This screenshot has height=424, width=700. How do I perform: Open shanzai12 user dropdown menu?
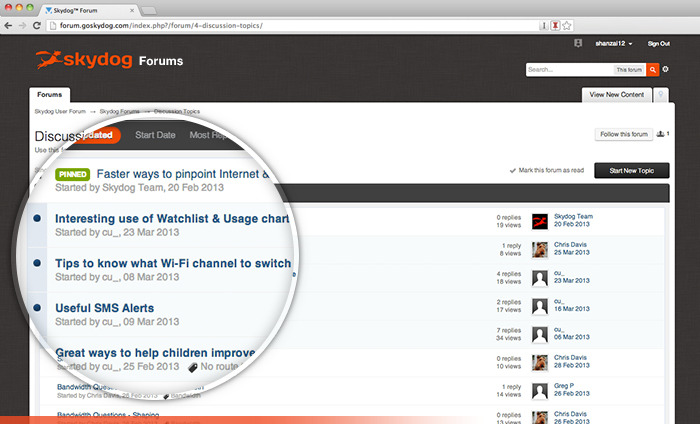click(614, 44)
